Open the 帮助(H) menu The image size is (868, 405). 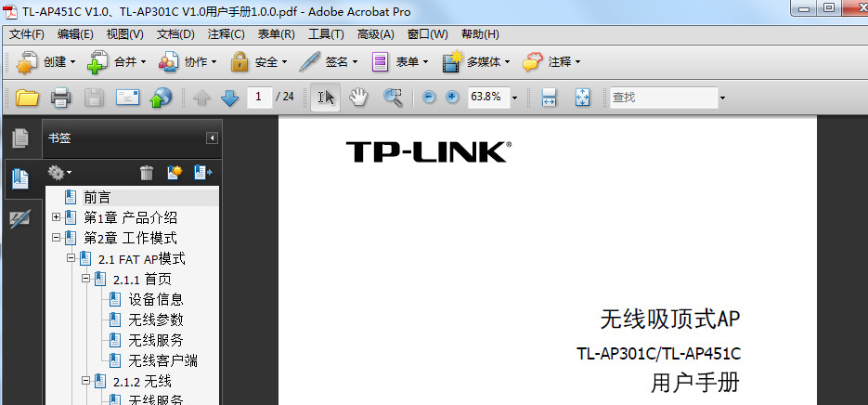pos(481,34)
